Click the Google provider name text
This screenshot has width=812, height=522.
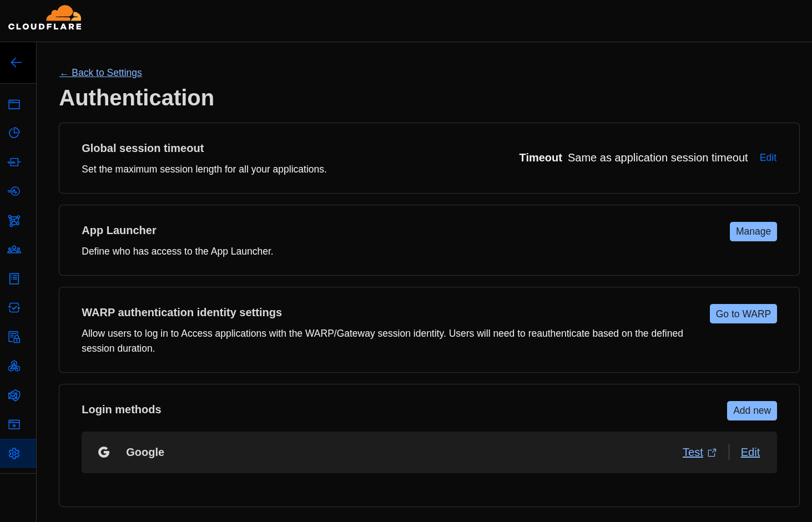[x=145, y=452]
